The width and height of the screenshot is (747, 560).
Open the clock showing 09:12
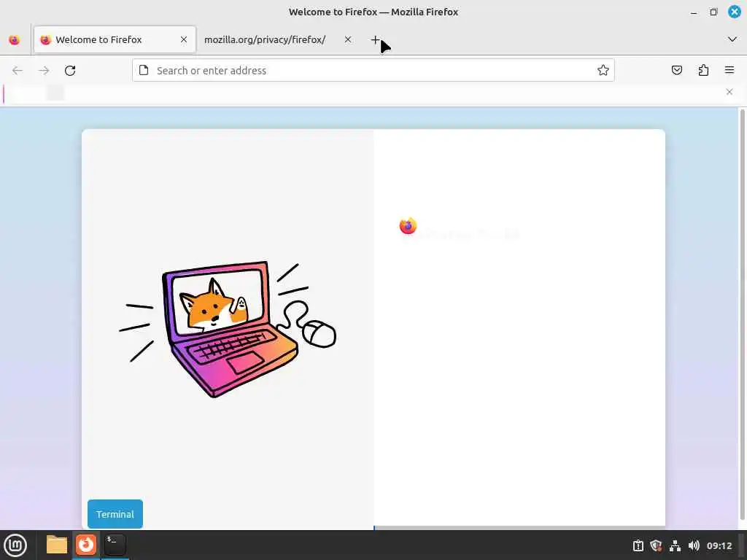click(719, 545)
